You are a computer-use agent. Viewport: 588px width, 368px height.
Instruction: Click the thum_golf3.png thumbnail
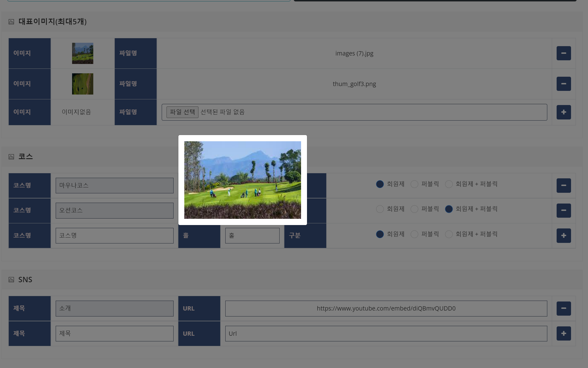pyautogui.click(x=83, y=84)
